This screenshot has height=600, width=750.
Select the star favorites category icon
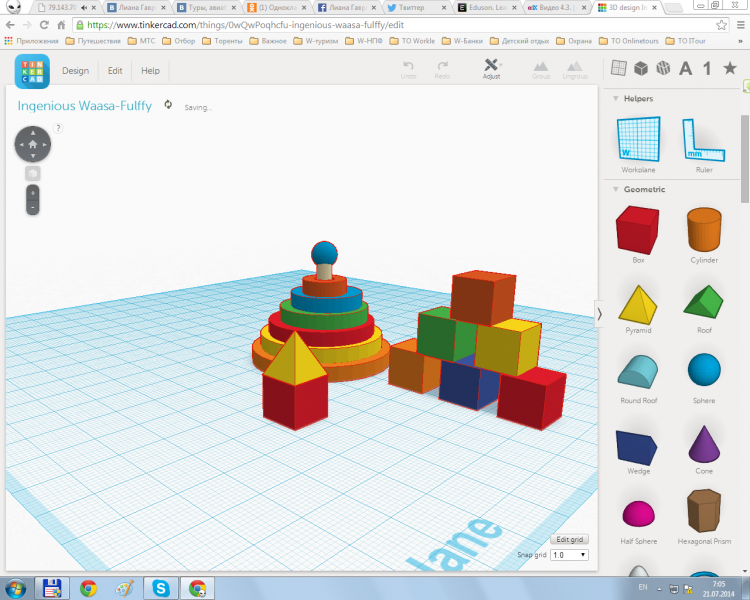click(730, 68)
